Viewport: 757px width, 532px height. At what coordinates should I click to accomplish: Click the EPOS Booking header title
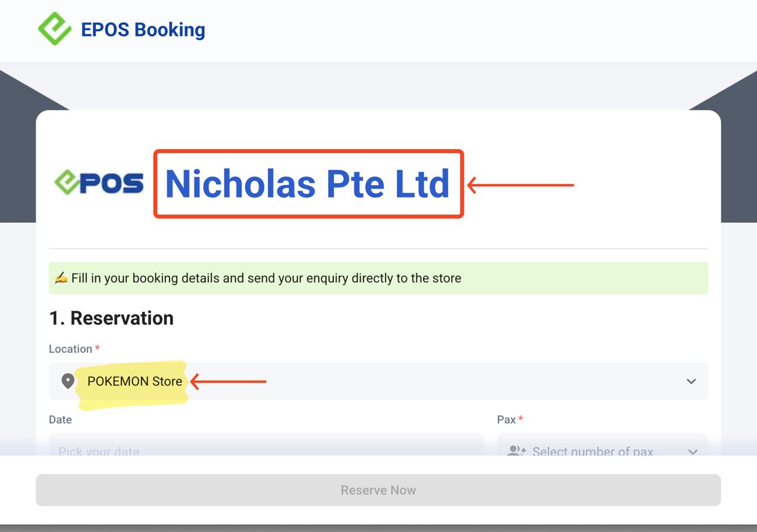[143, 30]
